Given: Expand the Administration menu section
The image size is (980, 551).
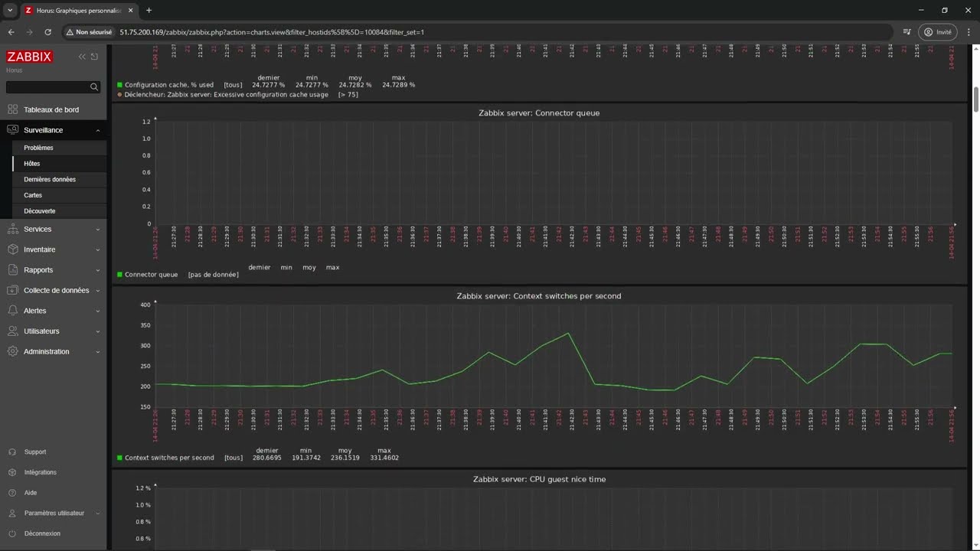Looking at the screenshot, I should tap(98, 351).
